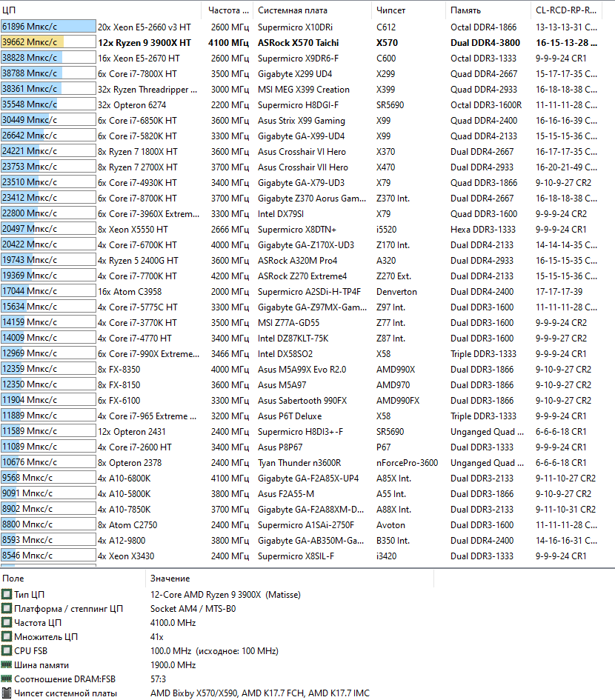
Task: Click DRAM:FSB ratio value 57:3
Action: pos(158,679)
